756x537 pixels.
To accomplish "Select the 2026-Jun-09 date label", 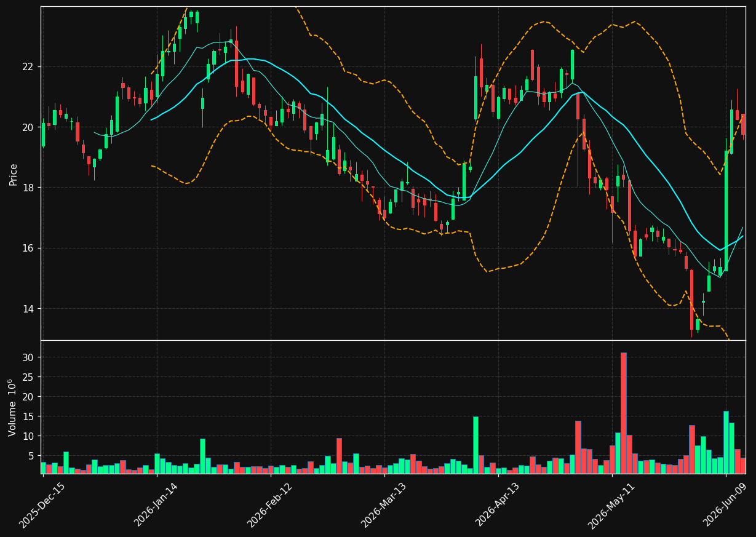I will [x=725, y=505].
